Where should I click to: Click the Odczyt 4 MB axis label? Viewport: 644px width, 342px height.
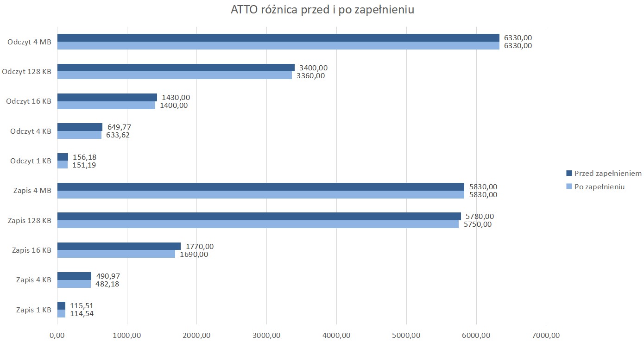(29, 42)
